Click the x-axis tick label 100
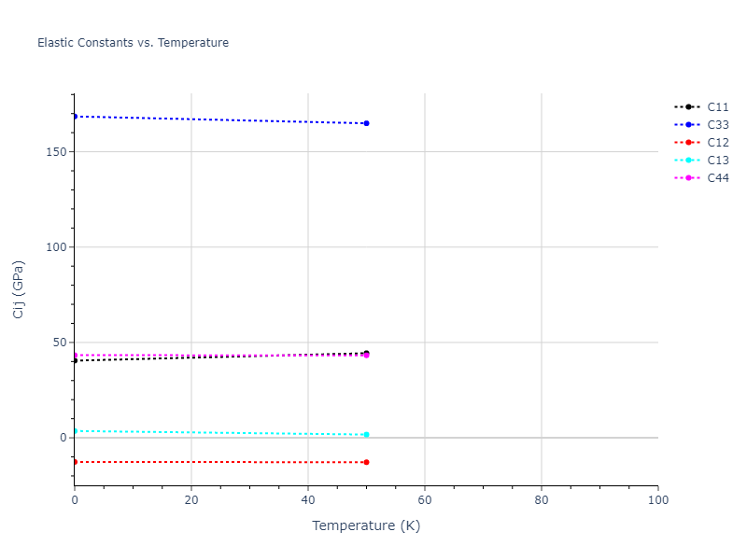The image size is (747, 560). (657, 501)
